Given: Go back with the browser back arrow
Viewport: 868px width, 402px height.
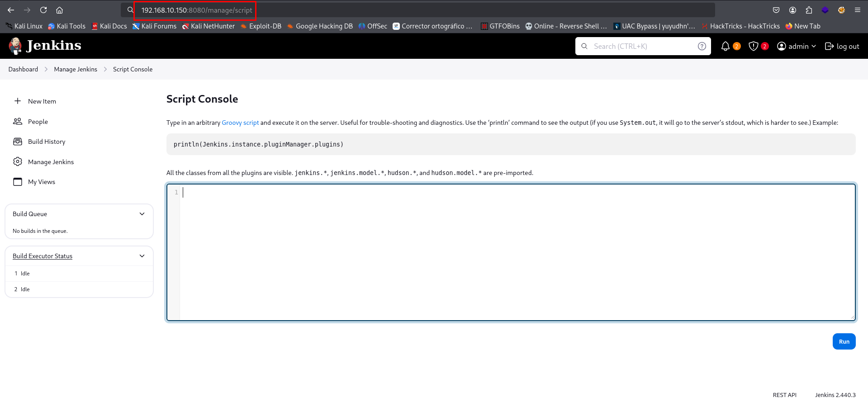Looking at the screenshot, I should point(11,10).
